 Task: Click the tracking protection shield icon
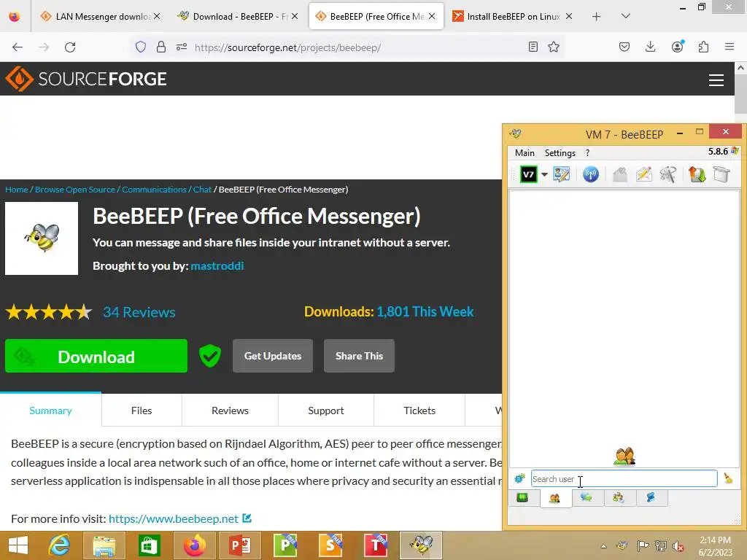[141, 47]
